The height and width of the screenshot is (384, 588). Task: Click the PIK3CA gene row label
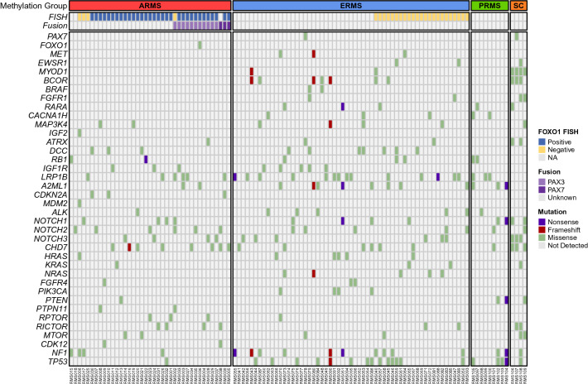coord(53,291)
